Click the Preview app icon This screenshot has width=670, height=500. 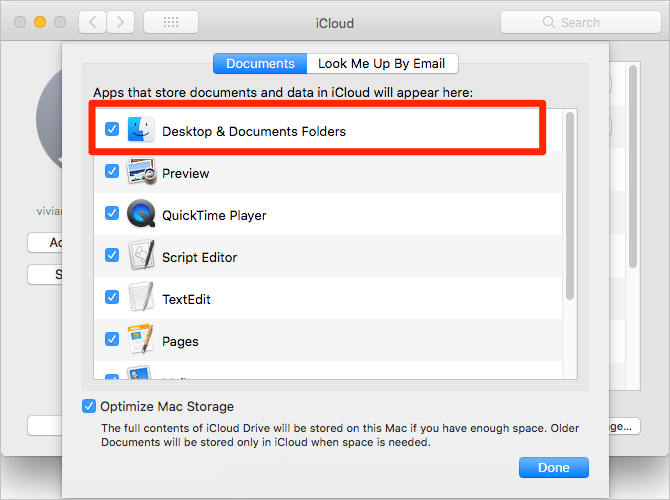141,173
